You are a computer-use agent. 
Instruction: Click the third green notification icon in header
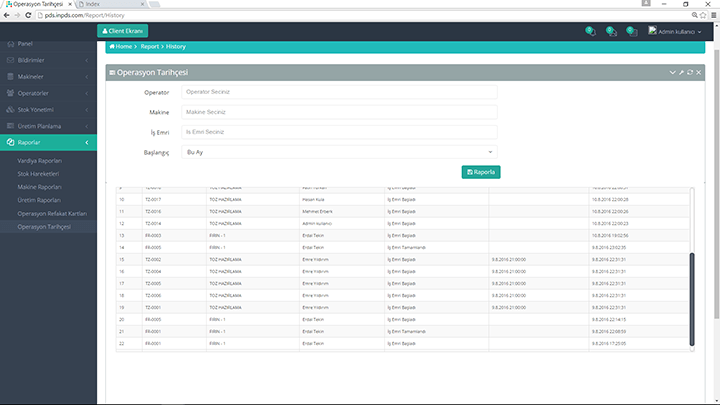(x=632, y=31)
